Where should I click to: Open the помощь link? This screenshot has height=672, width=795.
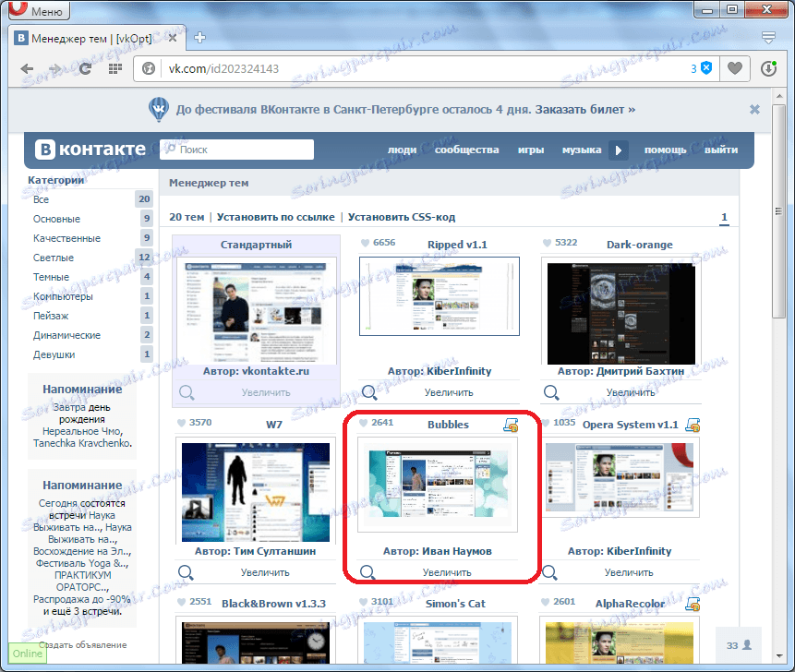665,150
